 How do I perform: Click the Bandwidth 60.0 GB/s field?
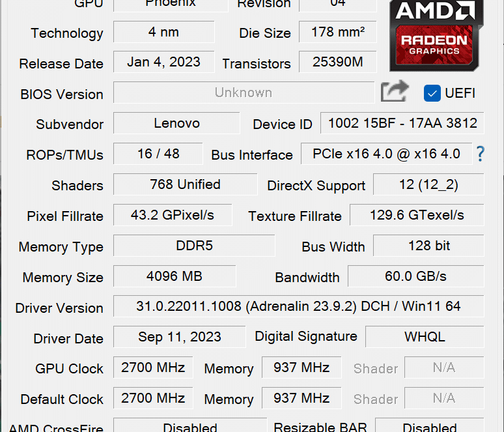tap(416, 276)
